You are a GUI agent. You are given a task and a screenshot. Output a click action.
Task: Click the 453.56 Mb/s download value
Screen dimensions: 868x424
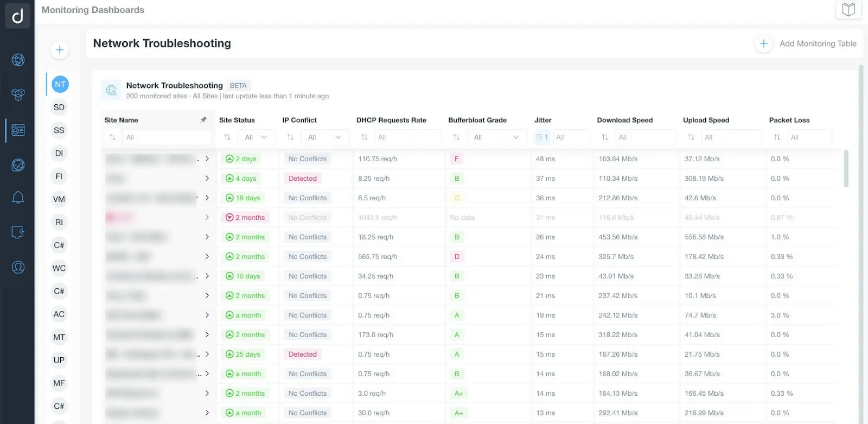point(618,237)
